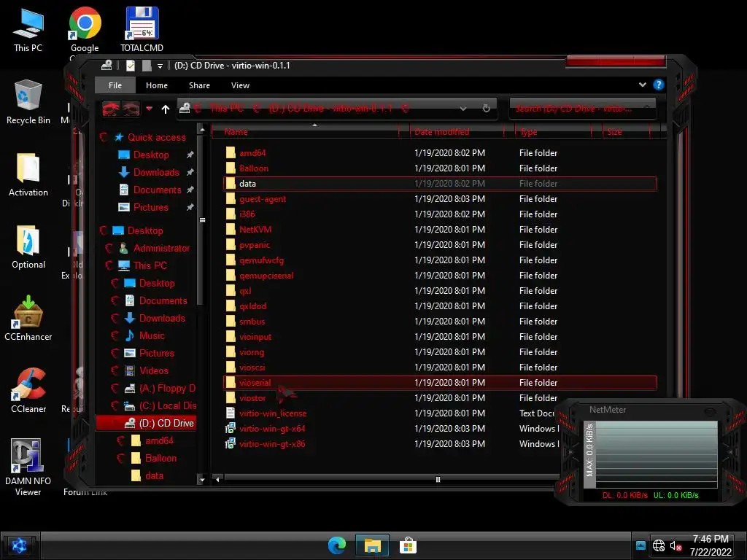This screenshot has width=747, height=560.
Task: Go up one folder level with arrow
Action: 166,109
